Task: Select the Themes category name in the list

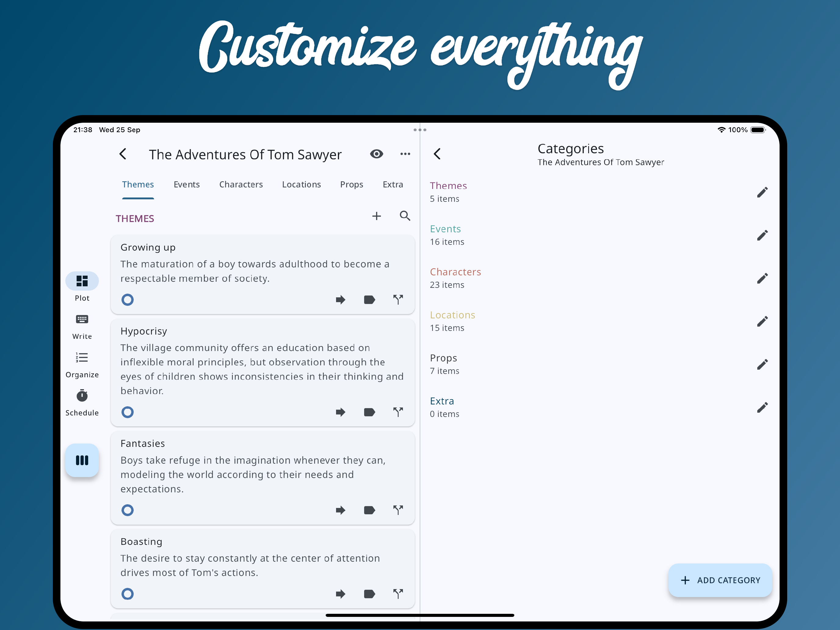Action: [448, 186]
